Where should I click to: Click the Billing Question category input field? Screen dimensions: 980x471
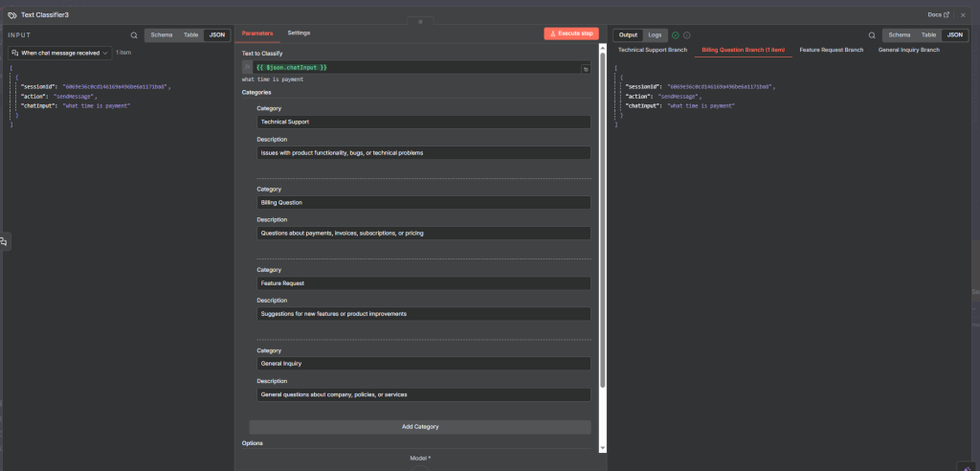tap(423, 203)
